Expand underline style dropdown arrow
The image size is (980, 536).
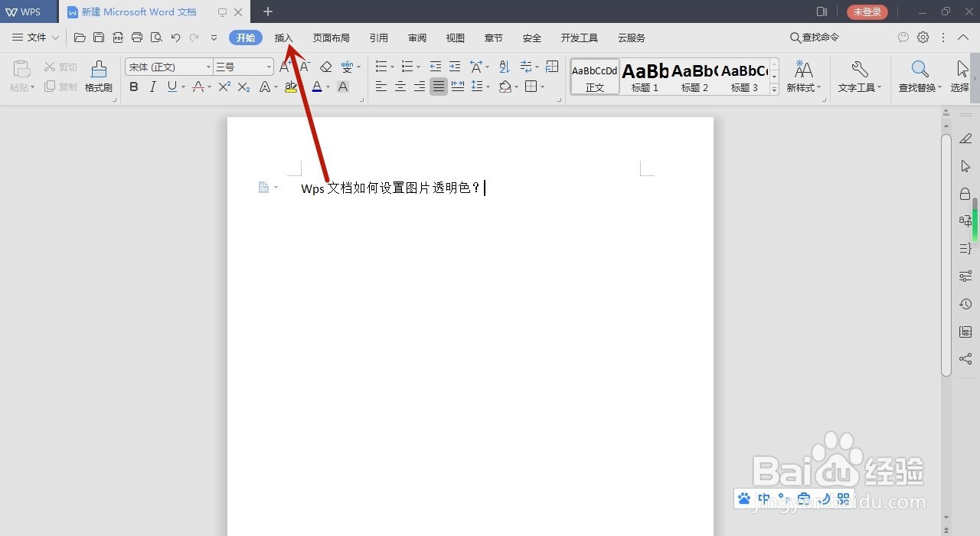coord(183,88)
